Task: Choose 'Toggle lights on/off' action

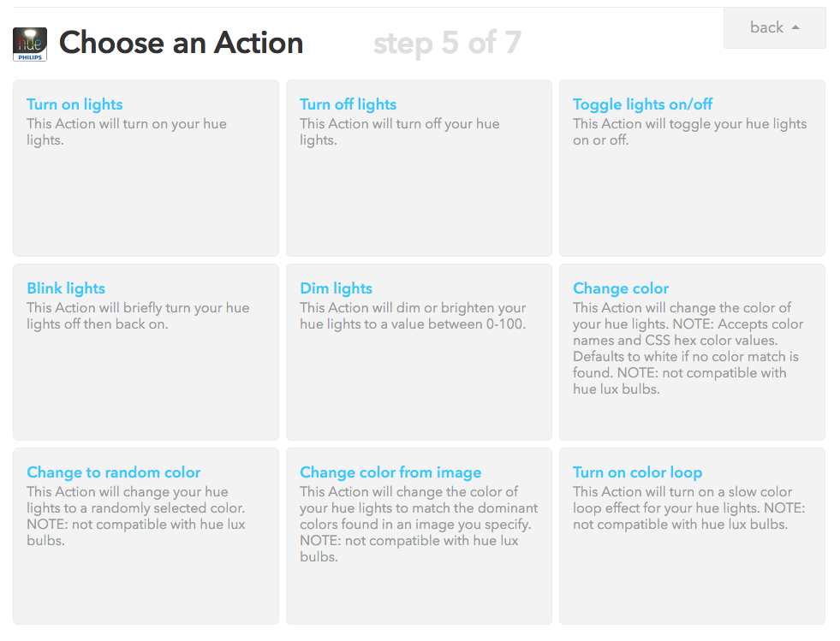Action: tap(642, 104)
